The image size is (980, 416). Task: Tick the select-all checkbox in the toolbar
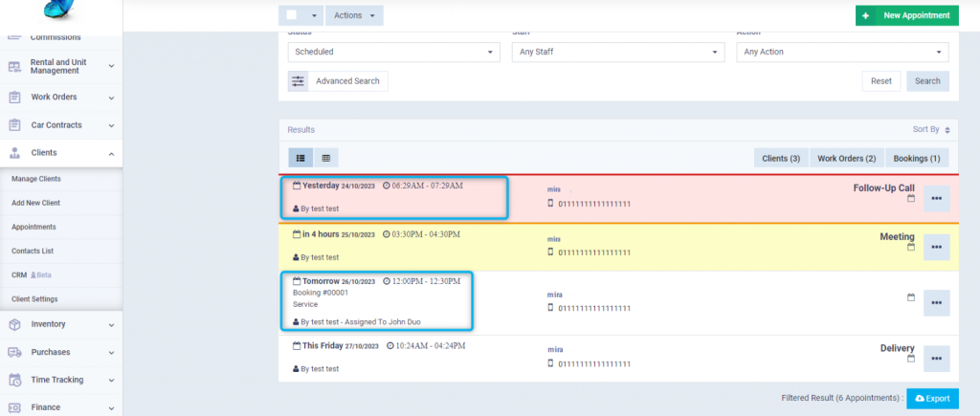(x=291, y=15)
